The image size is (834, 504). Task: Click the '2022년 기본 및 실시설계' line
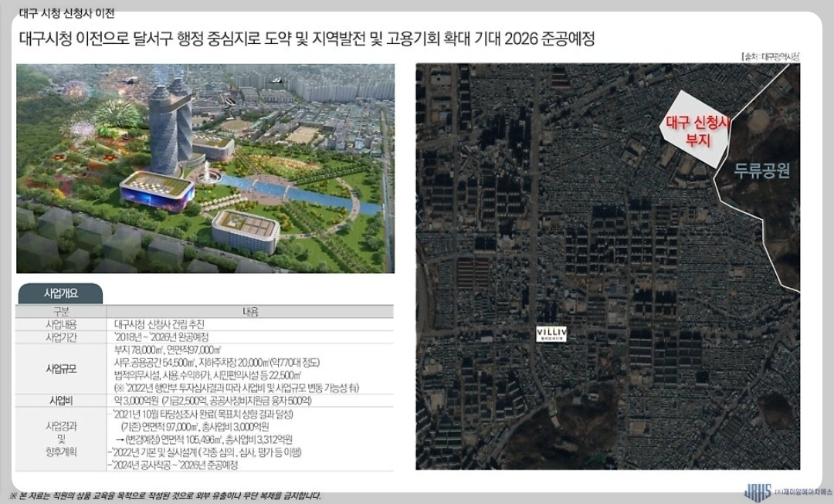pyautogui.click(x=206, y=452)
